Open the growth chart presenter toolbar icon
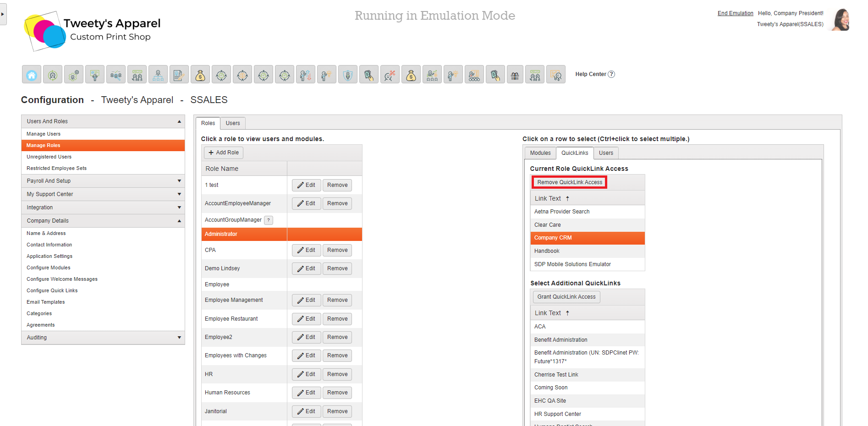Image resolution: width=868 pixels, height=426 pixels. 432,74
